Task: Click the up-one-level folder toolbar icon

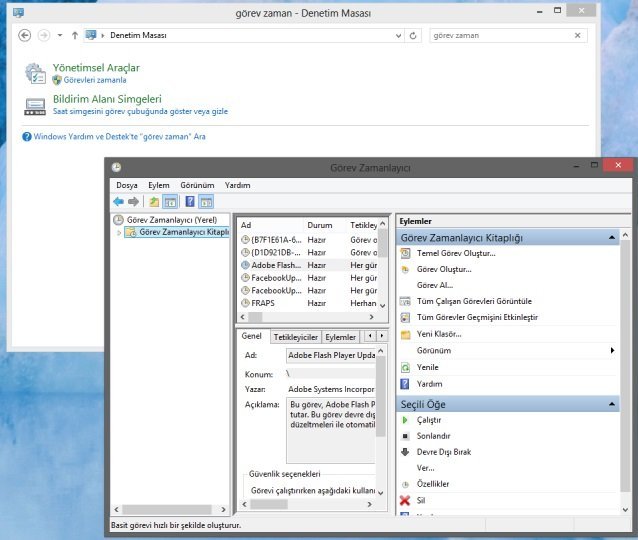Action: coord(154,201)
